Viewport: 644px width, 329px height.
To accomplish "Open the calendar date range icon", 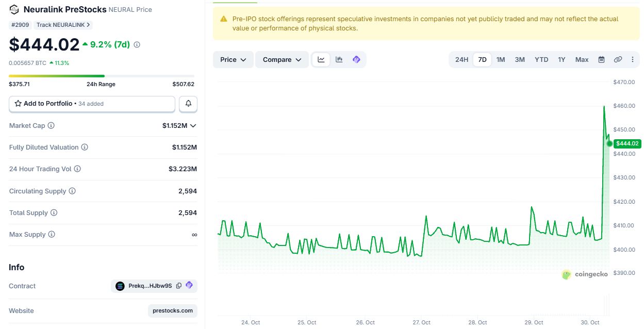I will (601, 60).
